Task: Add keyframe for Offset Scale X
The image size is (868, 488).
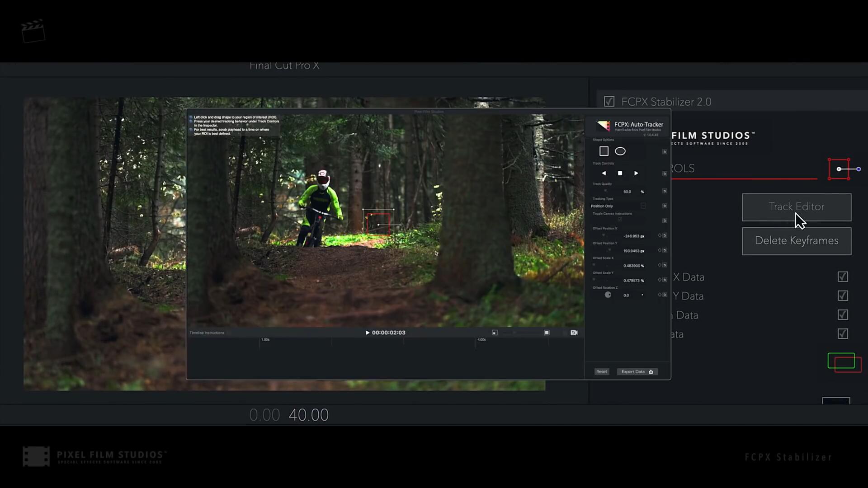Action: [x=660, y=265]
